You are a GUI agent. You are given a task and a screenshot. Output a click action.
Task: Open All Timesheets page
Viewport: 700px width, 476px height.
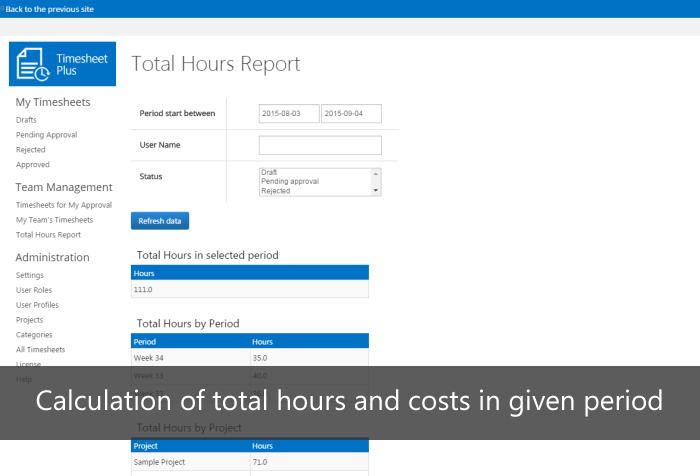[40, 350]
